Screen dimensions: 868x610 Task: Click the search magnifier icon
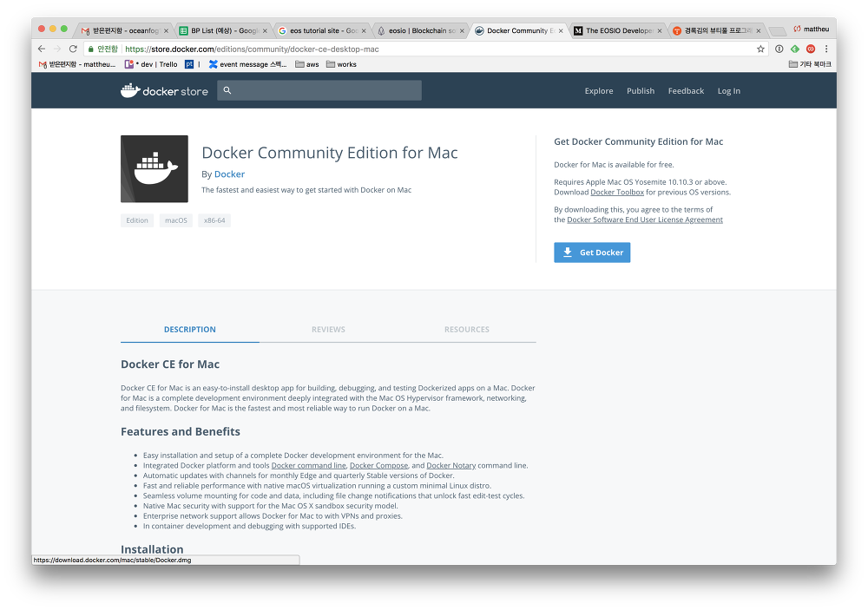[227, 90]
